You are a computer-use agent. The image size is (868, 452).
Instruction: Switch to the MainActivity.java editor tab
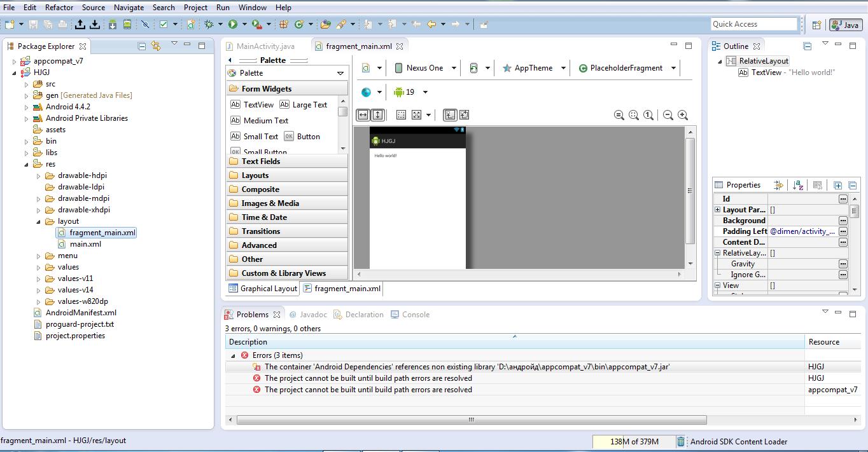260,46
